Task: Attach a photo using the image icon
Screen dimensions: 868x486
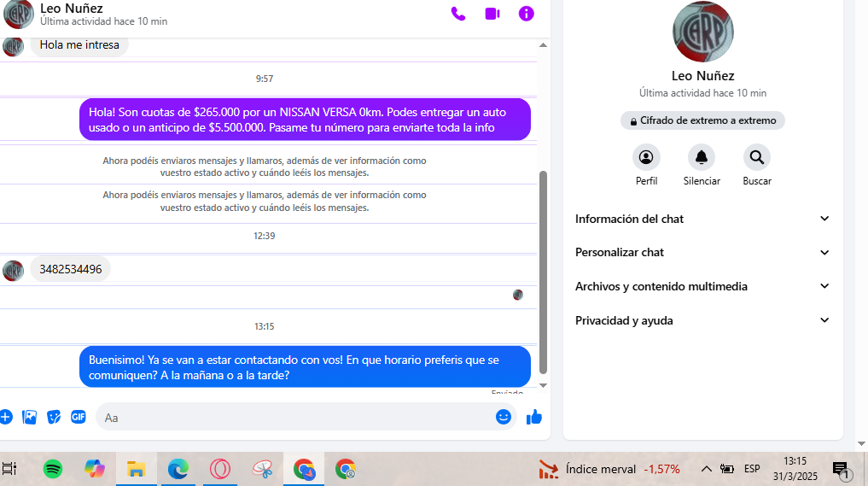Action: [x=30, y=417]
